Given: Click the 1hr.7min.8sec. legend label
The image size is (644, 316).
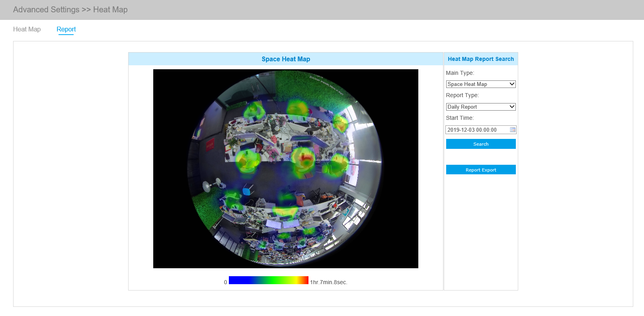Looking at the screenshot, I should coord(329,282).
